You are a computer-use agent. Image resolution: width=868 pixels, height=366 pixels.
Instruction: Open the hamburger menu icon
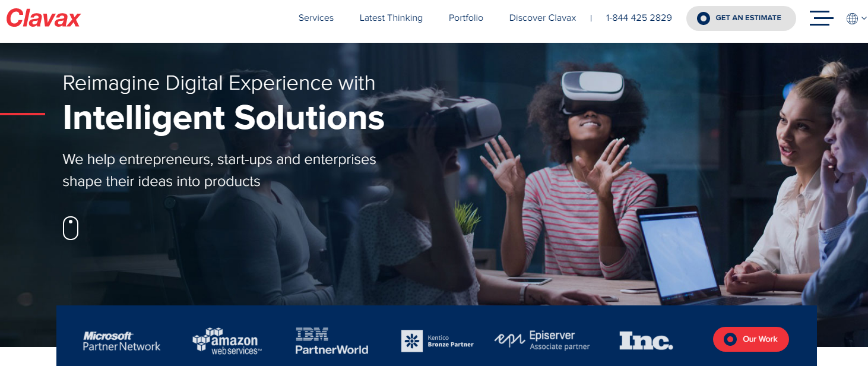[x=822, y=18]
